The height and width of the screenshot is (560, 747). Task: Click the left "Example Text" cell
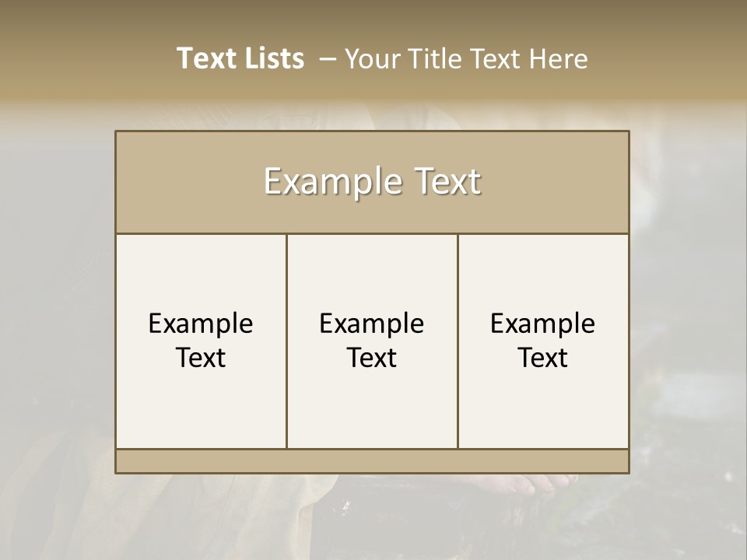201,341
